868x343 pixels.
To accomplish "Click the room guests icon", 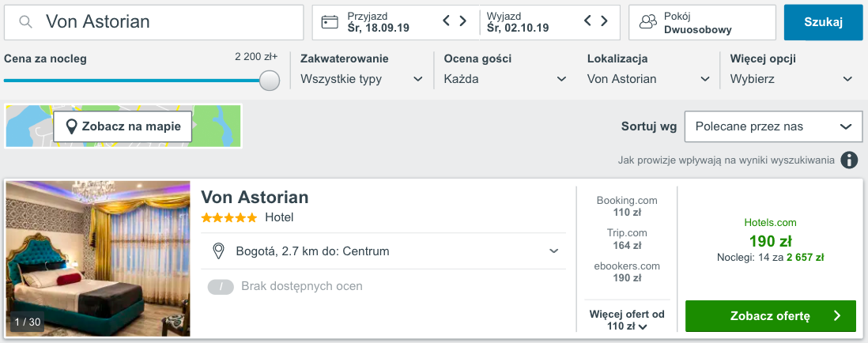I will pyautogui.click(x=648, y=22).
